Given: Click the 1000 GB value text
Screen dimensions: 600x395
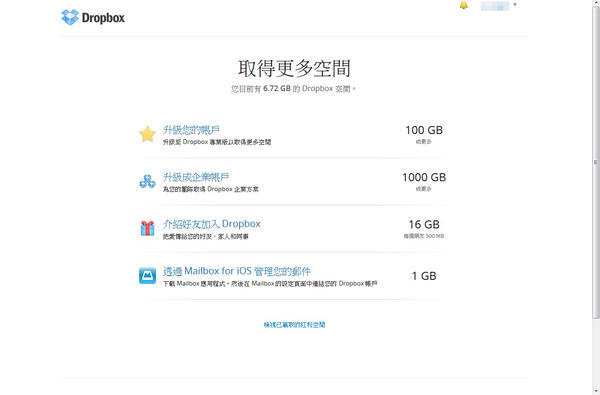Looking at the screenshot, I should point(424,177).
